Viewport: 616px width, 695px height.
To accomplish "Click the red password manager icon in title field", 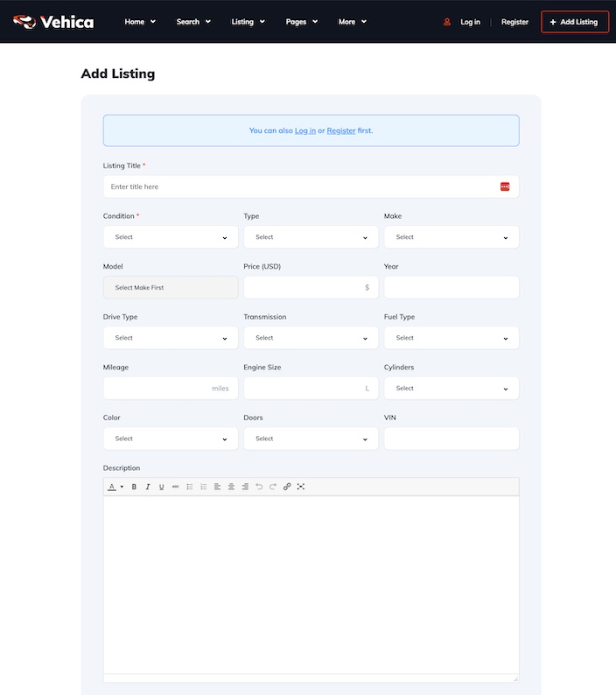I will 505,186.
